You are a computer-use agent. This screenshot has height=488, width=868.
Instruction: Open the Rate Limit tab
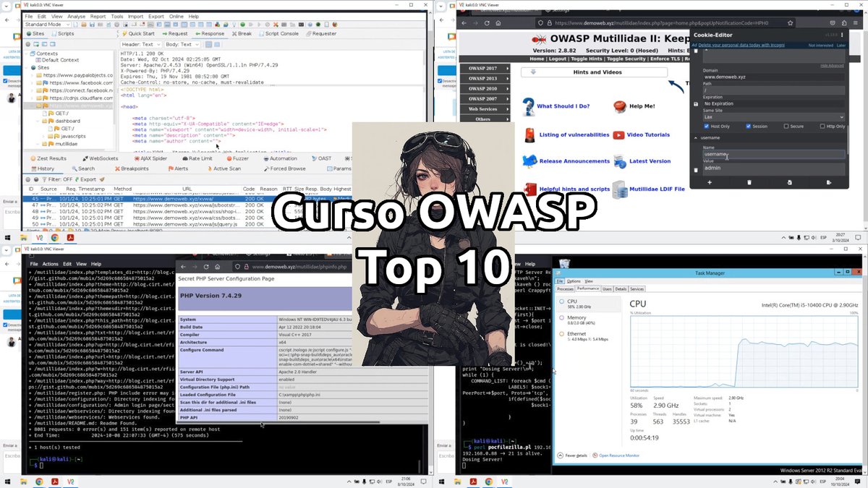[x=196, y=158]
